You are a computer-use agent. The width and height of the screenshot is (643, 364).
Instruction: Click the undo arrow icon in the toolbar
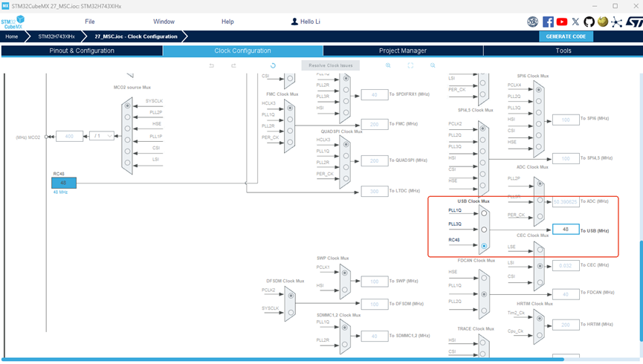[212, 65]
